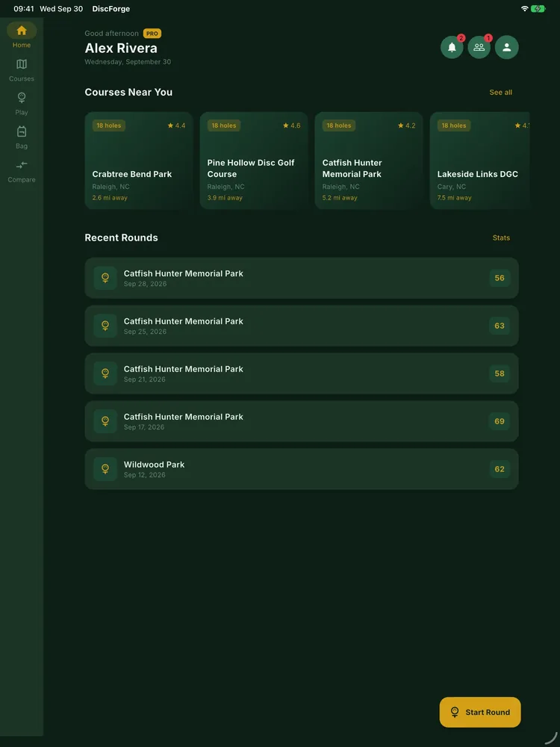Click the PRO badge beside the greeting
Image resolution: width=560 pixels, height=747 pixels.
(x=152, y=34)
